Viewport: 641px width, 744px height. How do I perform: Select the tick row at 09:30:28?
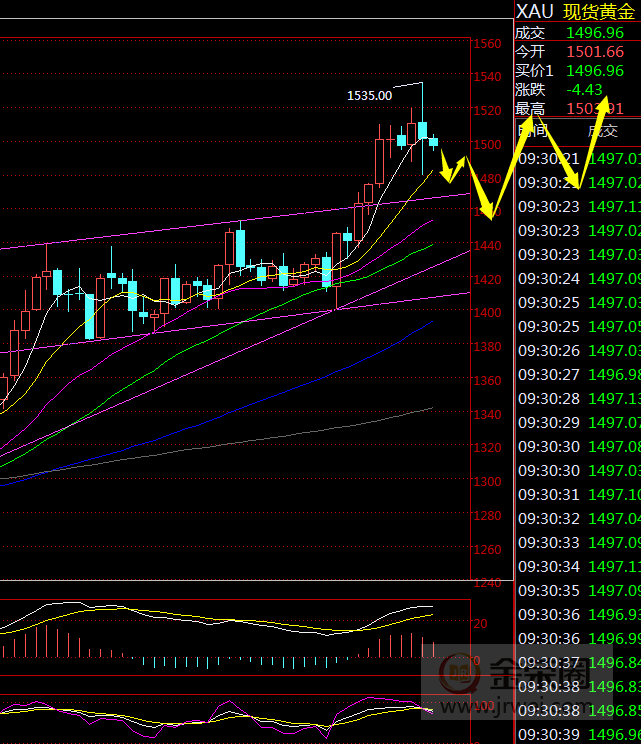pyautogui.click(x=578, y=399)
